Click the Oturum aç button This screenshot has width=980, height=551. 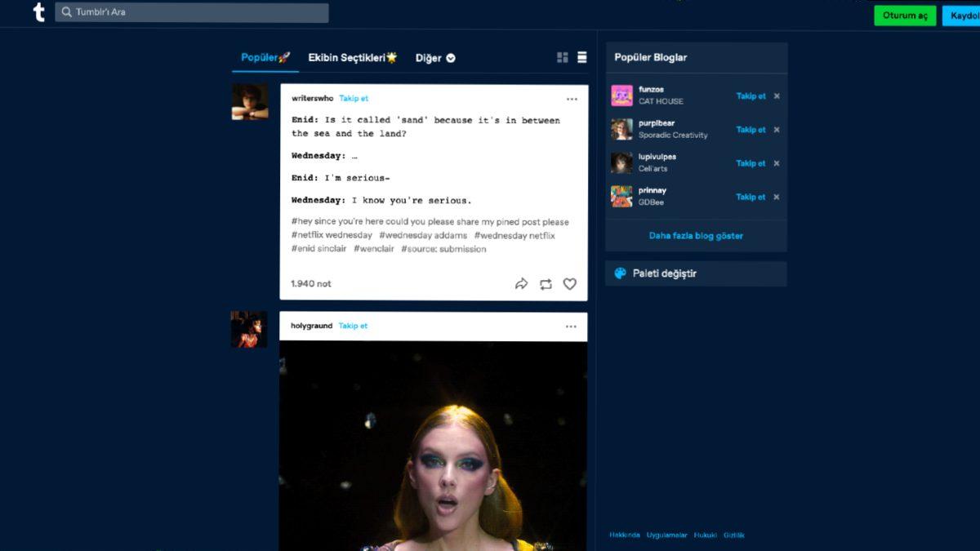click(905, 15)
